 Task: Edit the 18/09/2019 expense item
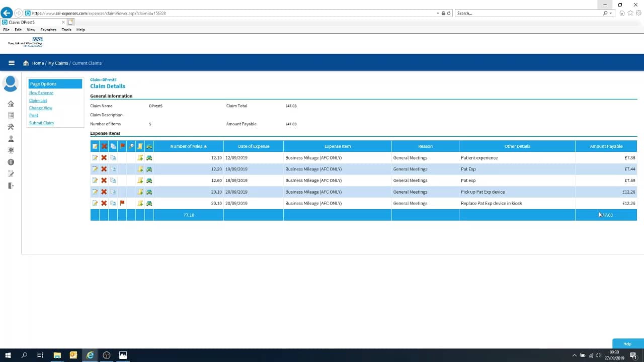[95, 180]
